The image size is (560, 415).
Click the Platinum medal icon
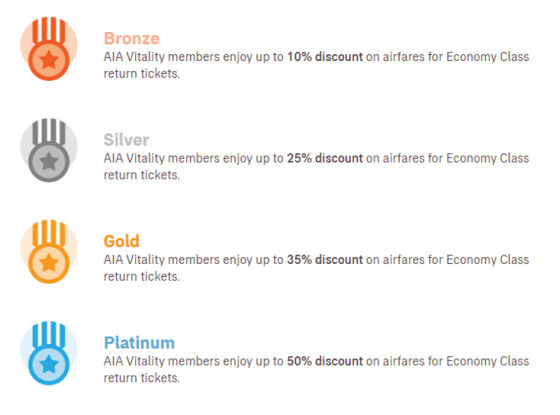(x=49, y=353)
